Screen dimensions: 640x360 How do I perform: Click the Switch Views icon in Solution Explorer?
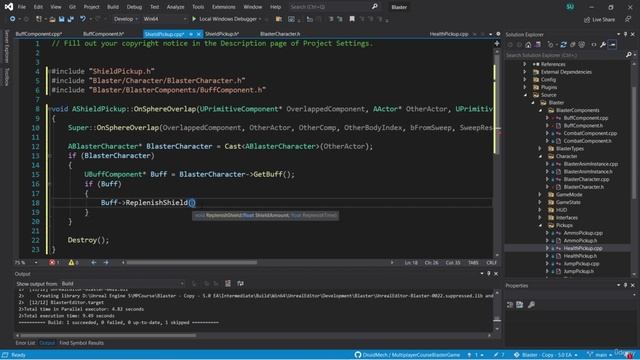tap(538, 45)
